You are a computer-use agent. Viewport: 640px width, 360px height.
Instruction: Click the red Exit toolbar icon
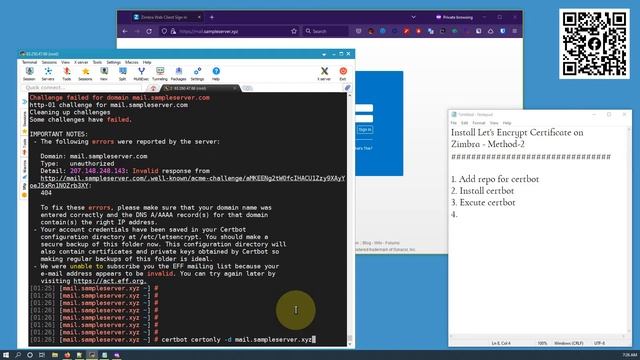[x=343, y=73]
